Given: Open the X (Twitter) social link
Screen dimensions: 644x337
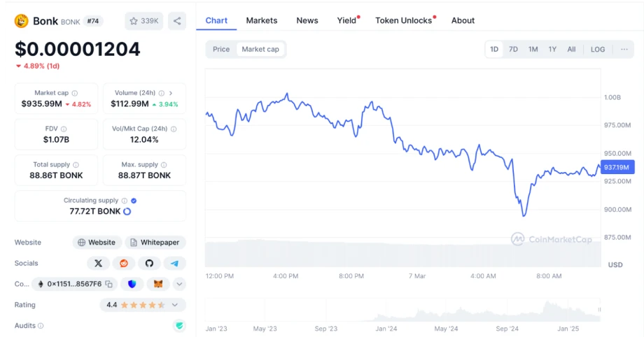Looking at the screenshot, I should (98, 263).
